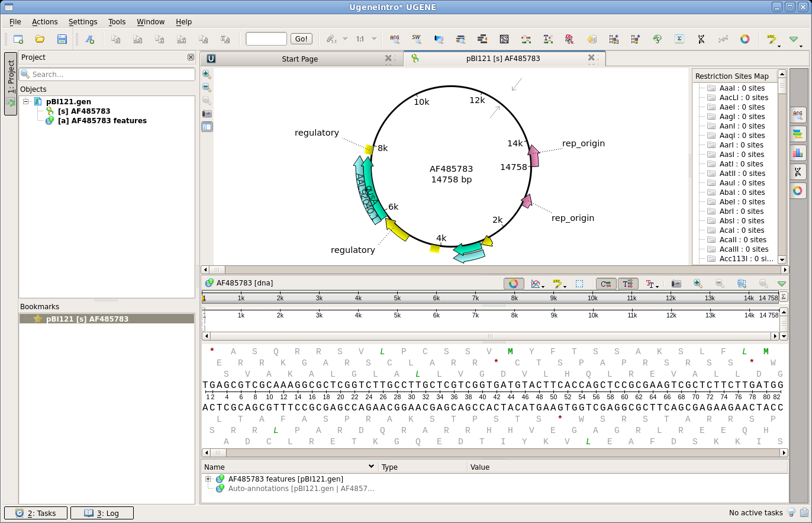This screenshot has width=812, height=523.
Task: Toggle show amino translations T button
Action: tap(629, 284)
